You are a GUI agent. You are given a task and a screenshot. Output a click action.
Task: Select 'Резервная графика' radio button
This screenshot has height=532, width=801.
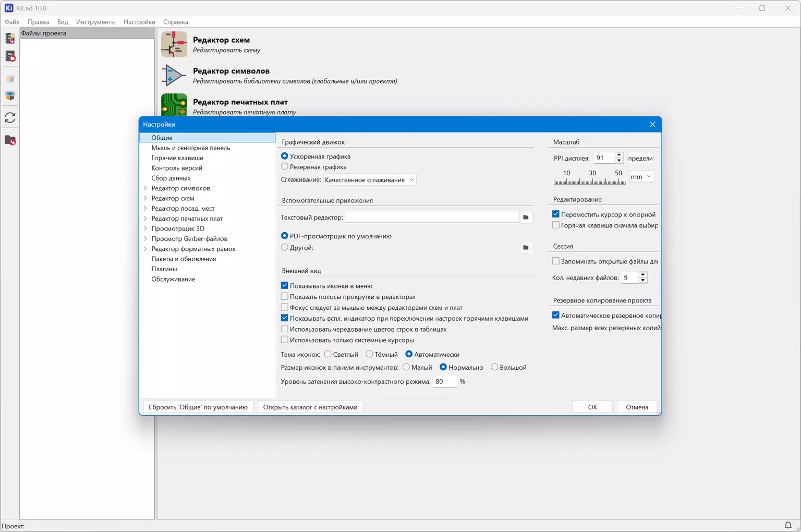pyautogui.click(x=285, y=167)
